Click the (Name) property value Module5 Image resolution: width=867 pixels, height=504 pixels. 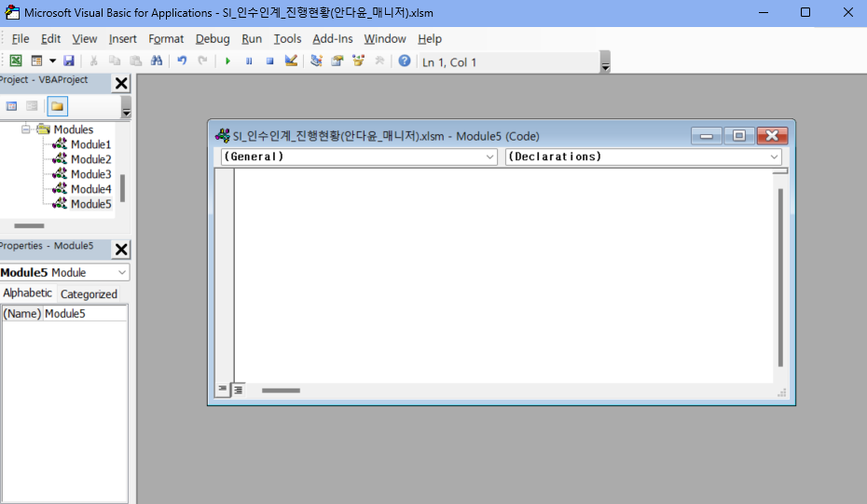pos(85,313)
